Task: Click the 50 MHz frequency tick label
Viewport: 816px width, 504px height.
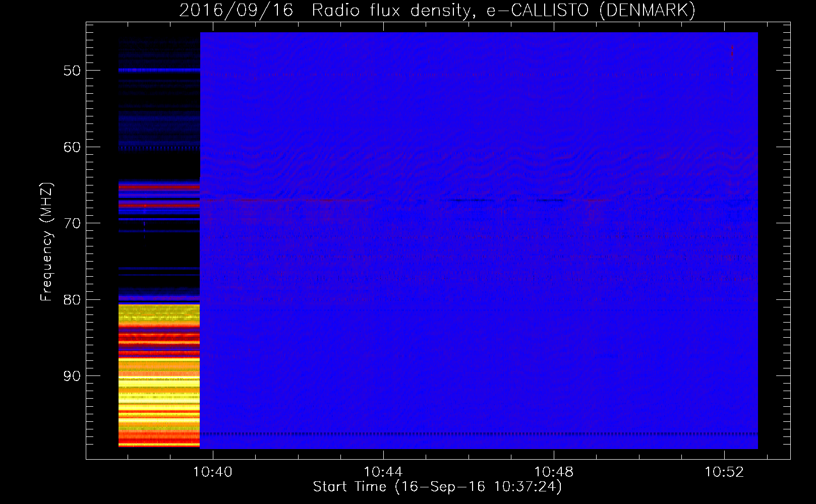Action: click(x=72, y=71)
